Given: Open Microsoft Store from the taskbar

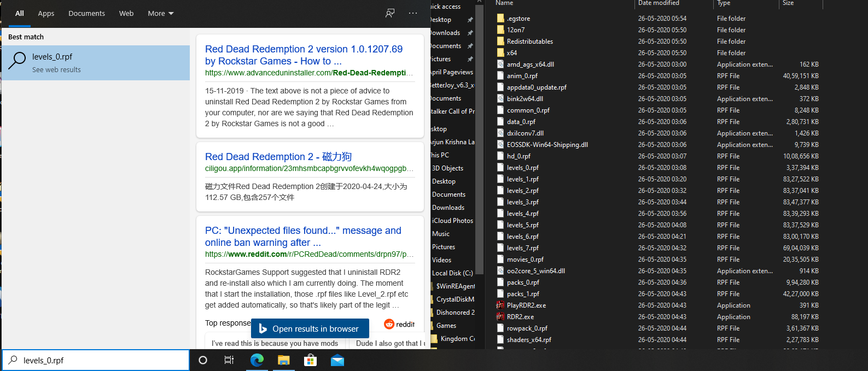Looking at the screenshot, I should tap(310, 360).
